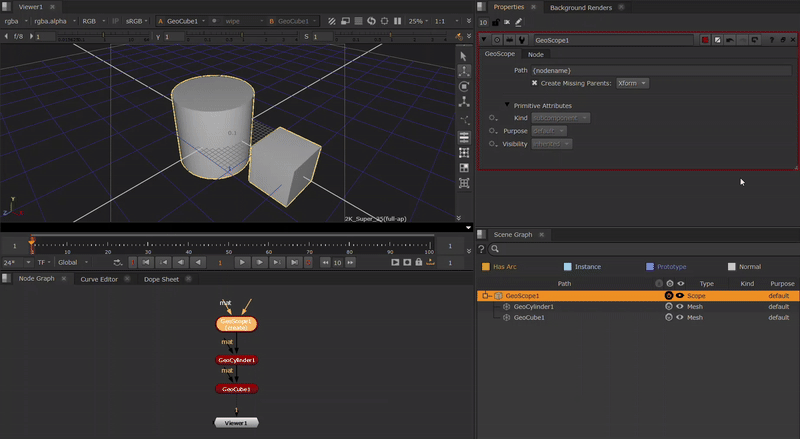800x439 pixels.
Task: Click the Path input field
Action: 660,70
